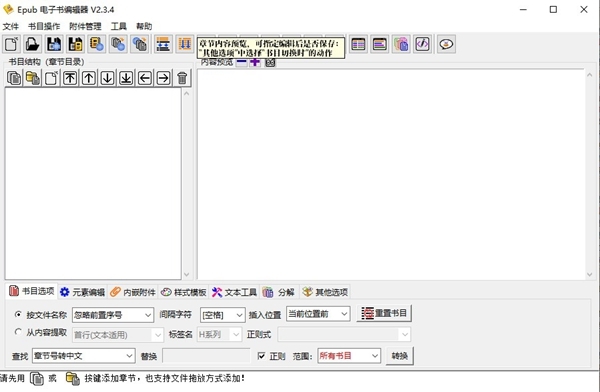Click the open folder icon in main toolbar

(33, 44)
